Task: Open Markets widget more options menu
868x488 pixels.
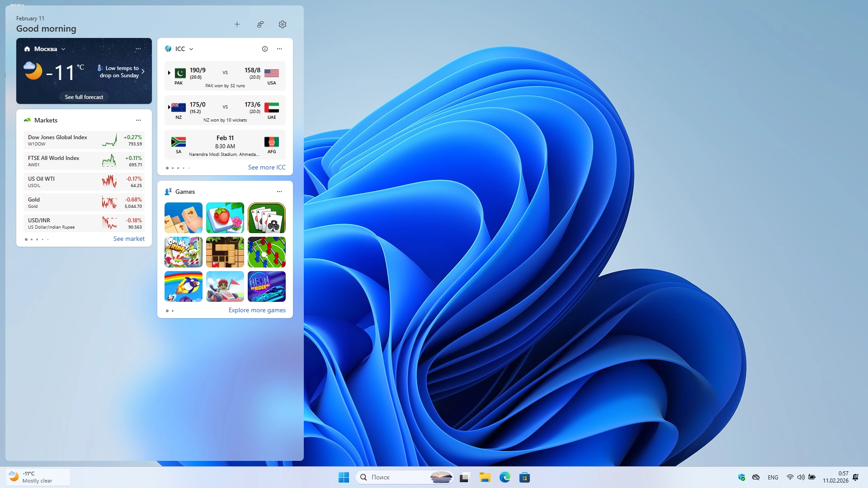Action: [x=138, y=120]
